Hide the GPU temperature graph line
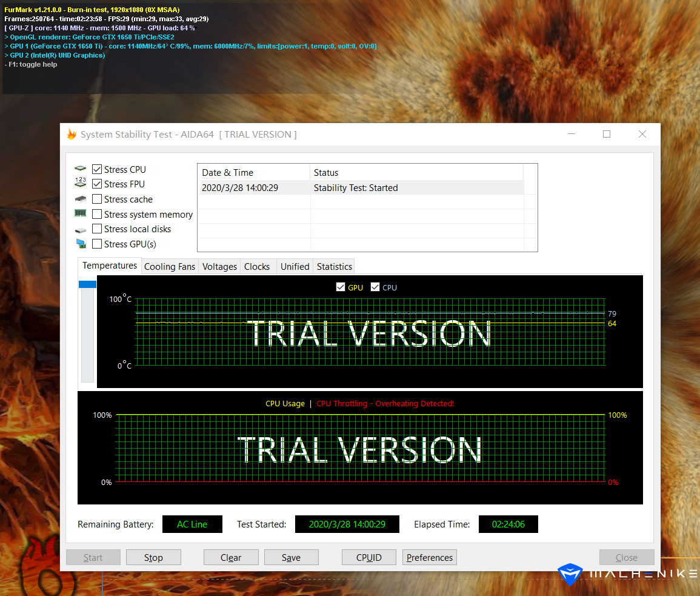Screen dimensions: 700x596 341,287
